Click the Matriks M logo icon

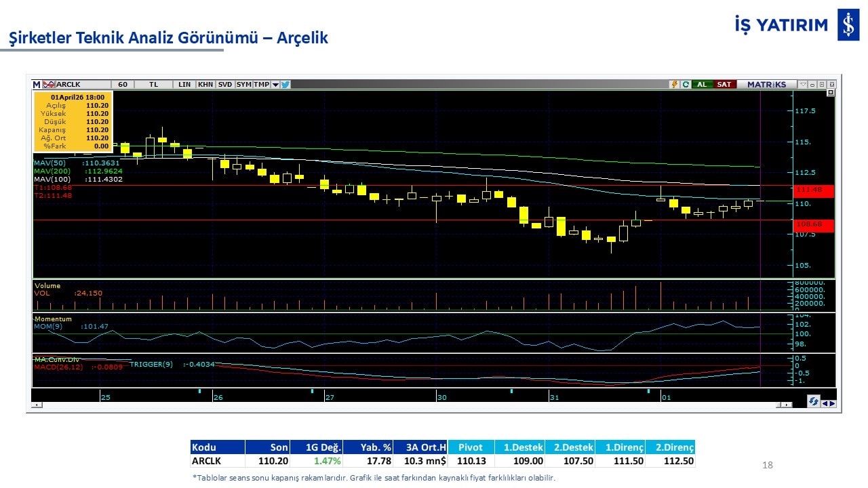tap(37, 85)
